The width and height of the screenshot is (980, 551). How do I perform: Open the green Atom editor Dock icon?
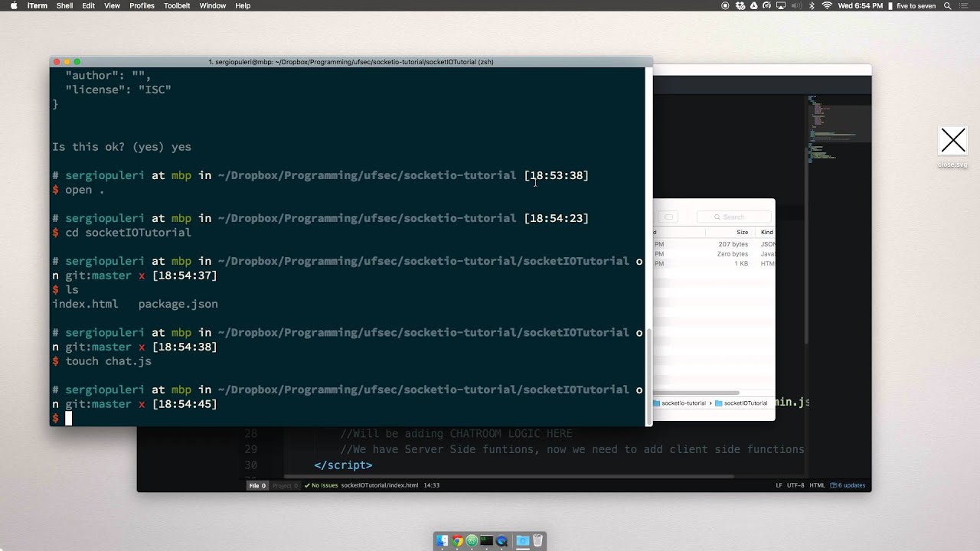[472, 540]
